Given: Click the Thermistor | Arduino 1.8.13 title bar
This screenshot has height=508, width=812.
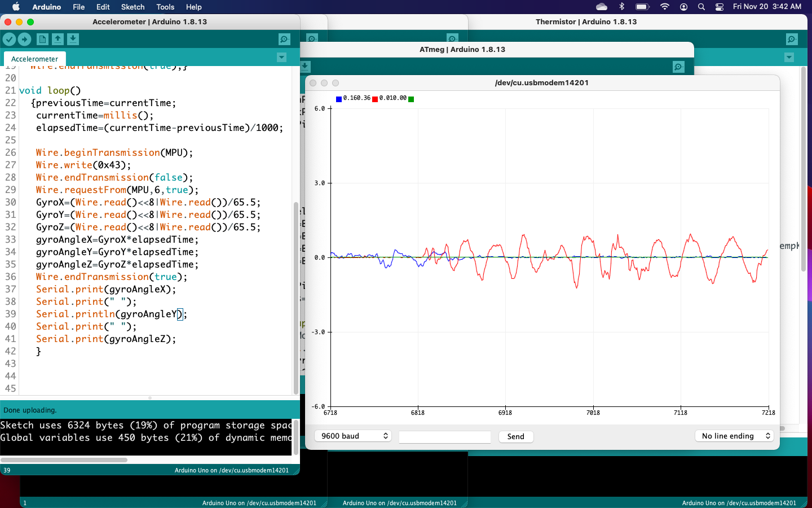Looking at the screenshot, I should click(x=586, y=22).
